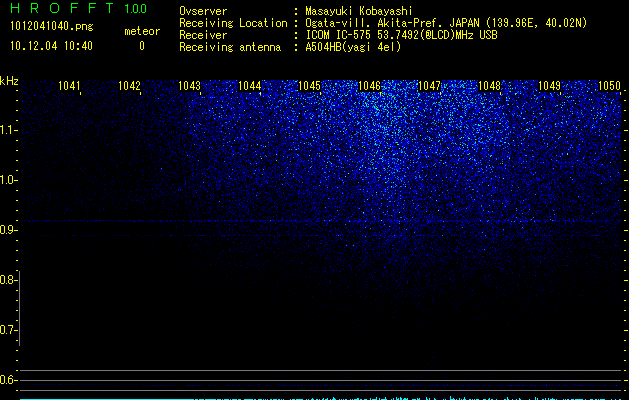Image resolution: width=629 pixels, height=400 pixels.
Task: Click the Receiver label
Action: click(203, 35)
